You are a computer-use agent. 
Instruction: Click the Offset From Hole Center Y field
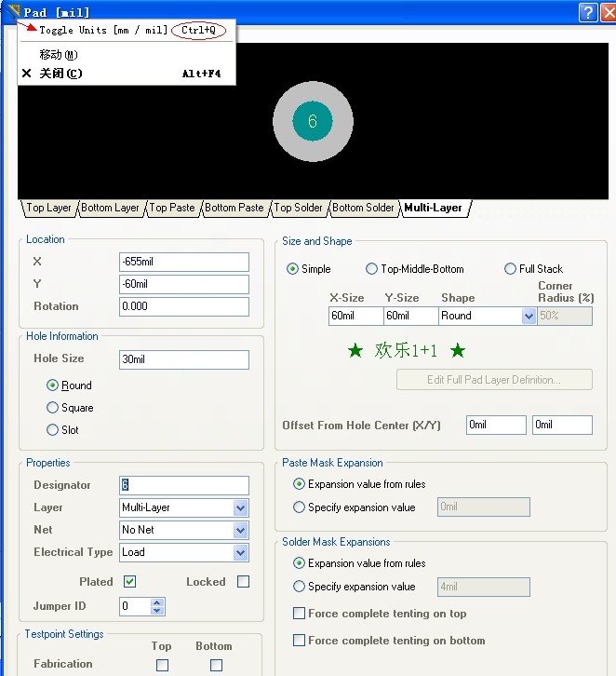[562, 426]
